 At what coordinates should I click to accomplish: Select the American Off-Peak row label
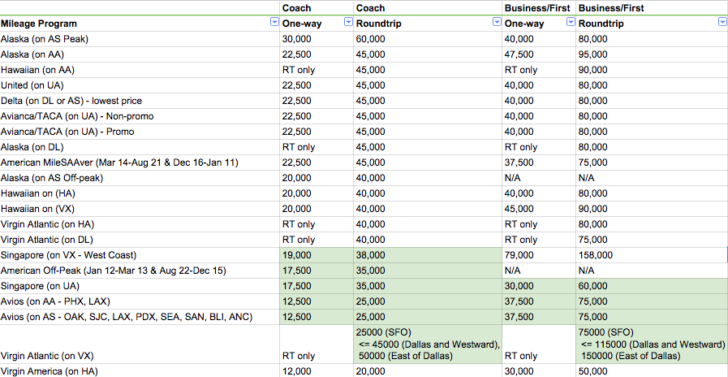140,271
